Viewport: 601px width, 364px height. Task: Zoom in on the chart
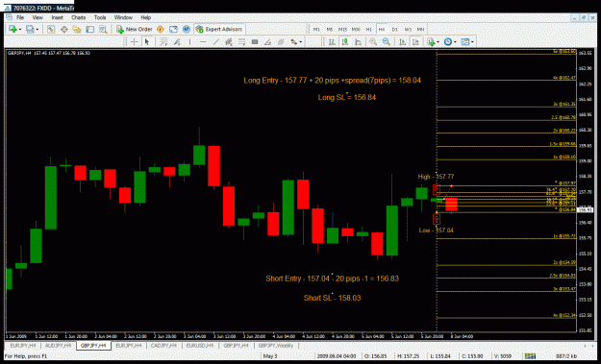point(373,41)
